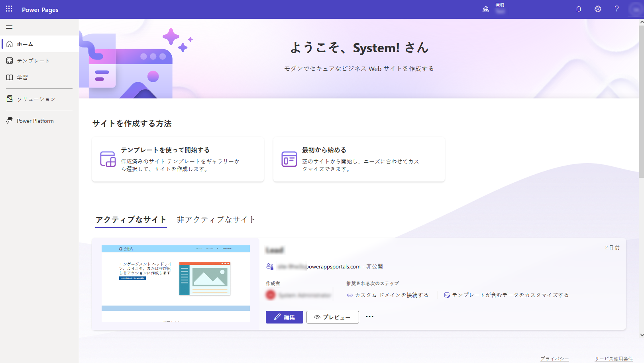The width and height of the screenshot is (644, 363).
Task: Open the powerappsportals.com site URL
Action: [x=319, y=266]
